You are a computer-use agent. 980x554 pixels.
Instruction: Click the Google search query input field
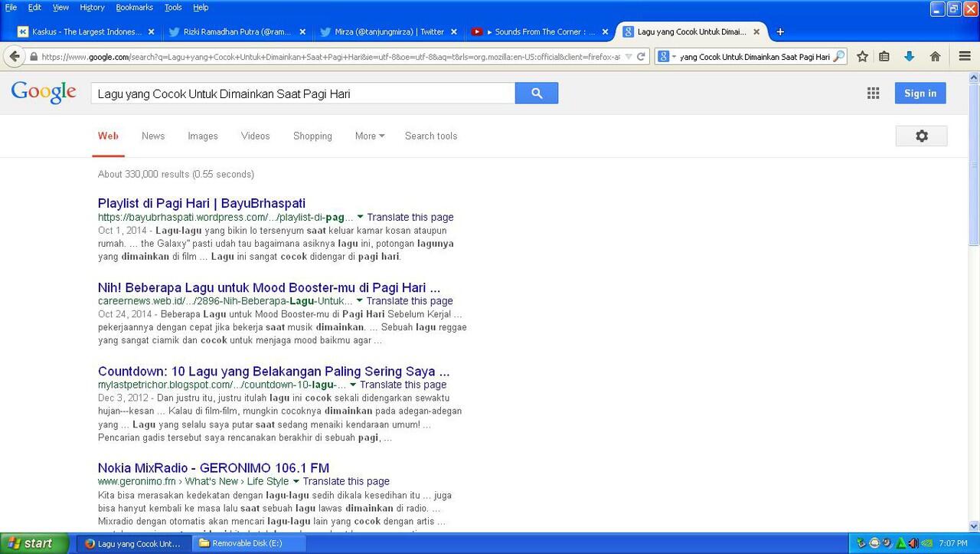point(303,93)
